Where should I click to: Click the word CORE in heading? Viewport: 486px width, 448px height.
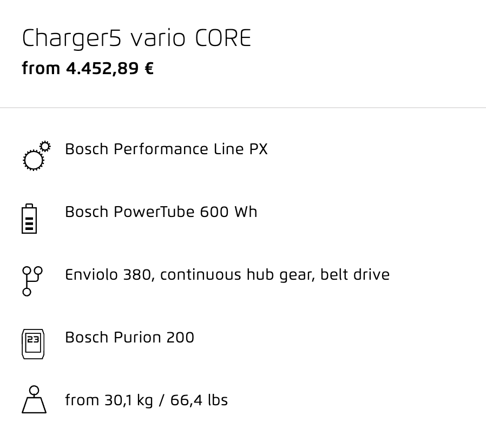coord(223,38)
